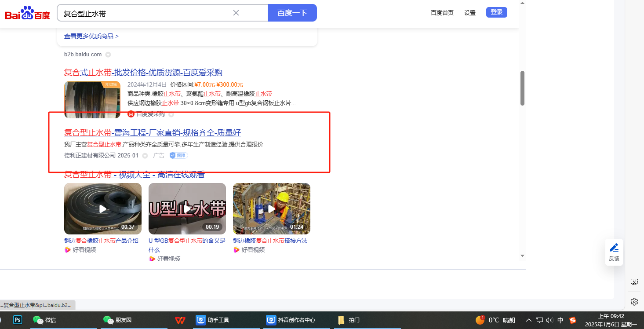Viewport: 644px width, 329px height.
Task: Click the scrollbar down arrow
Action: click(522, 256)
